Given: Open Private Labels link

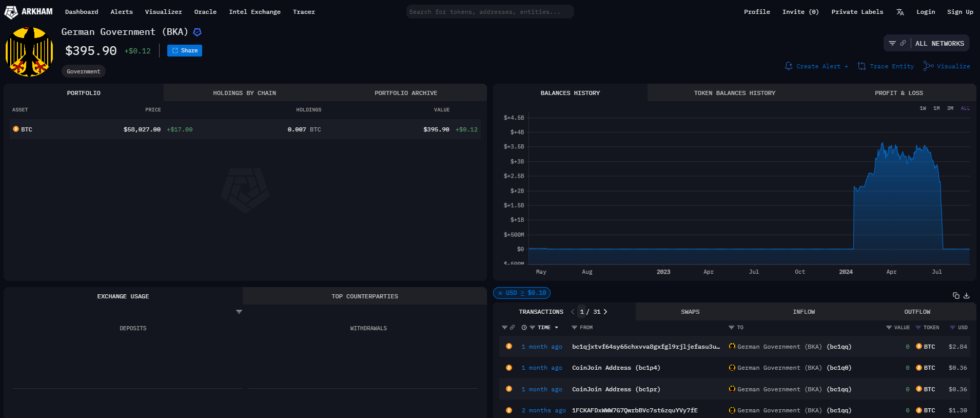Looking at the screenshot, I should (x=857, y=12).
